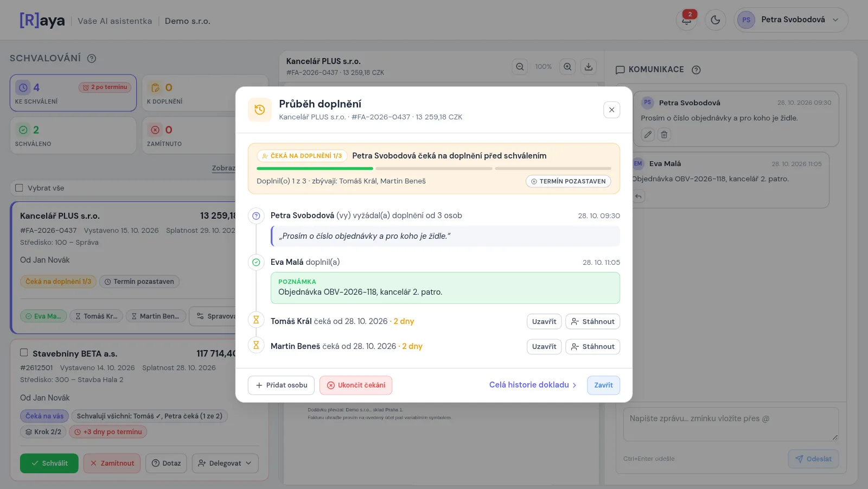Click the Martin Ben... chip
Image resolution: width=868 pixels, height=489 pixels.
click(156, 316)
